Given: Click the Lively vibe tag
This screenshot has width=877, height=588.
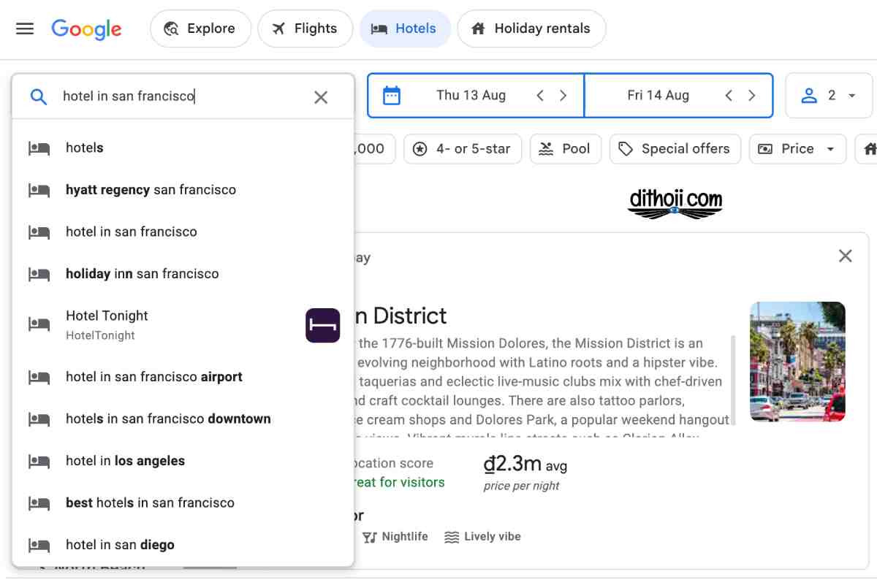Looking at the screenshot, I should coord(482,537).
